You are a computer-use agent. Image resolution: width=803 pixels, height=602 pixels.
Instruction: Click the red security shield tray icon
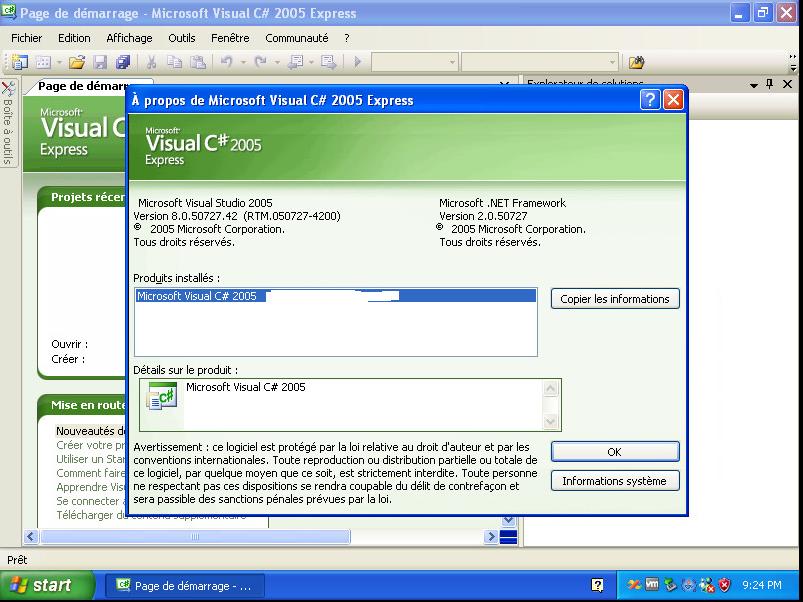pyautogui.click(x=725, y=585)
